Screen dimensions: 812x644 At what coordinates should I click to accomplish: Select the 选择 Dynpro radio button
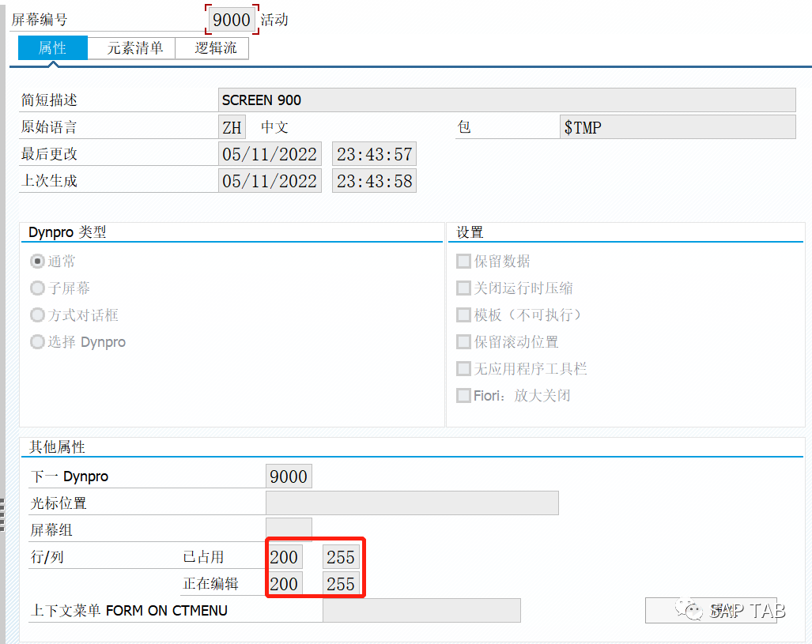[x=37, y=342]
